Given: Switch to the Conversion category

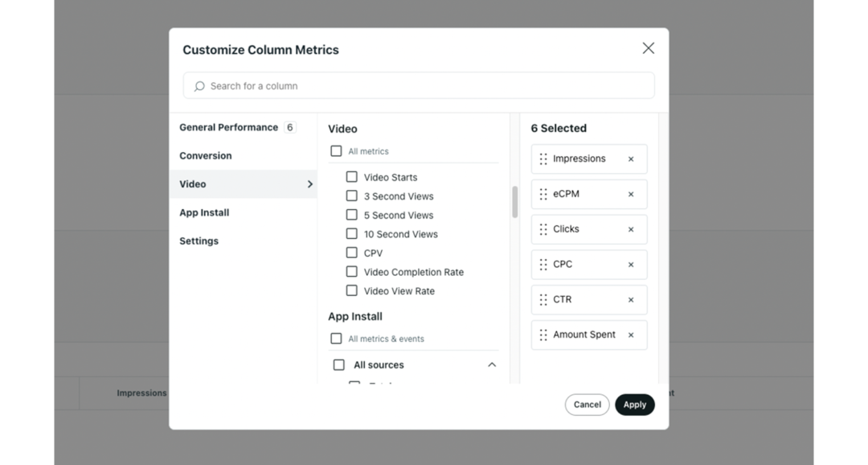Looking at the screenshot, I should pos(206,156).
